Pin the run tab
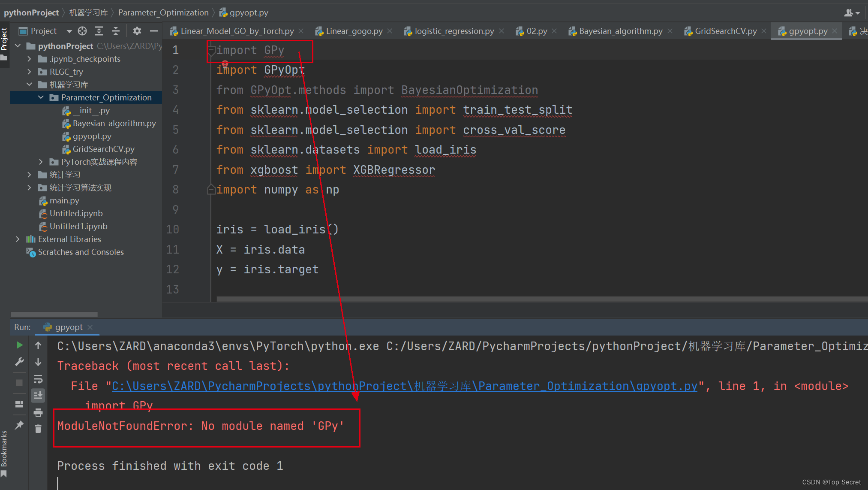868x490 pixels. (x=19, y=425)
